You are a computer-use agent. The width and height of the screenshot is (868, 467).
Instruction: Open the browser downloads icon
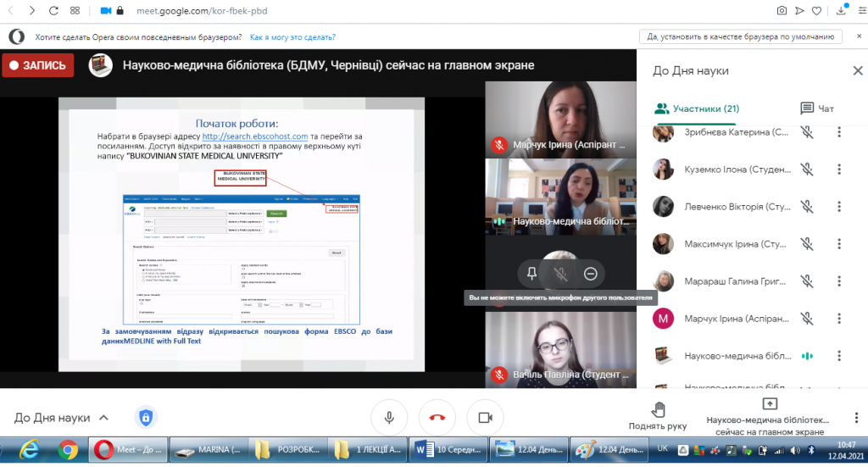[842, 10]
